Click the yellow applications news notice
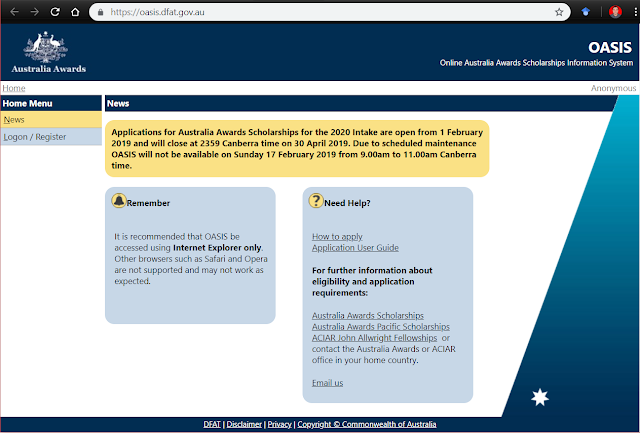Viewport: 640px width, 433px height. (x=297, y=149)
